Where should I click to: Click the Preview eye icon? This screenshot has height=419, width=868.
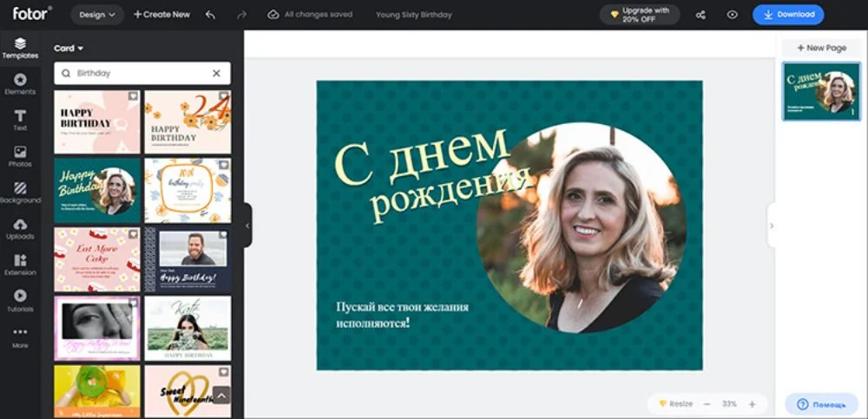[x=732, y=15]
